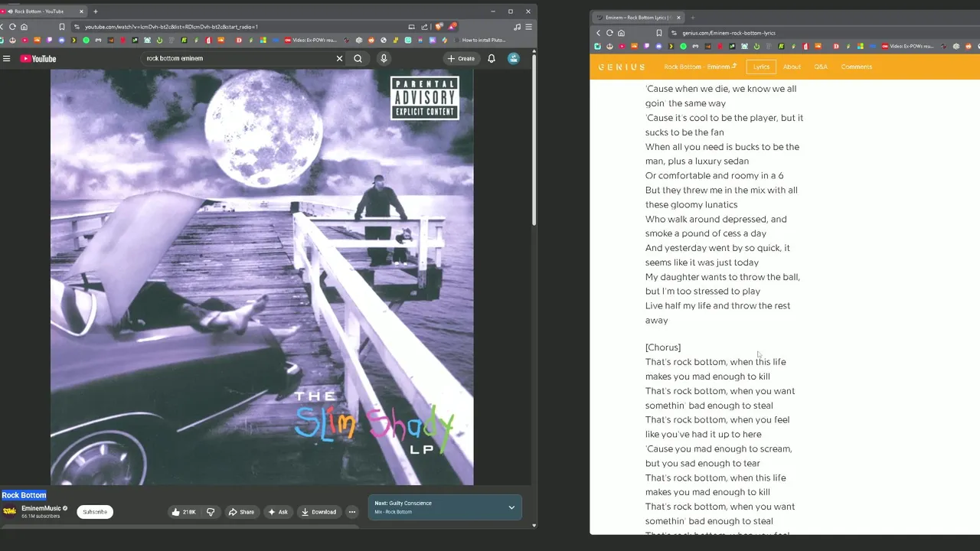Bookmark the Genius lyrics page
Image resolution: width=980 pixels, height=551 pixels.
tap(658, 33)
